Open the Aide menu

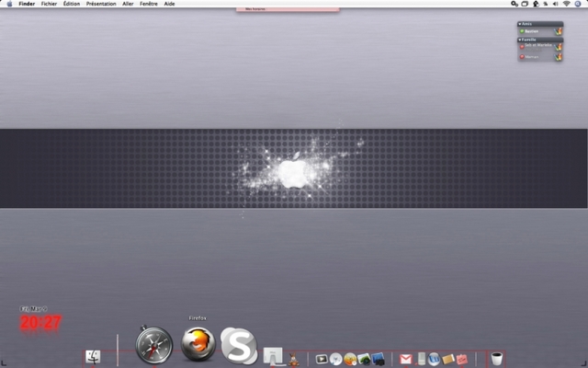(x=169, y=4)
